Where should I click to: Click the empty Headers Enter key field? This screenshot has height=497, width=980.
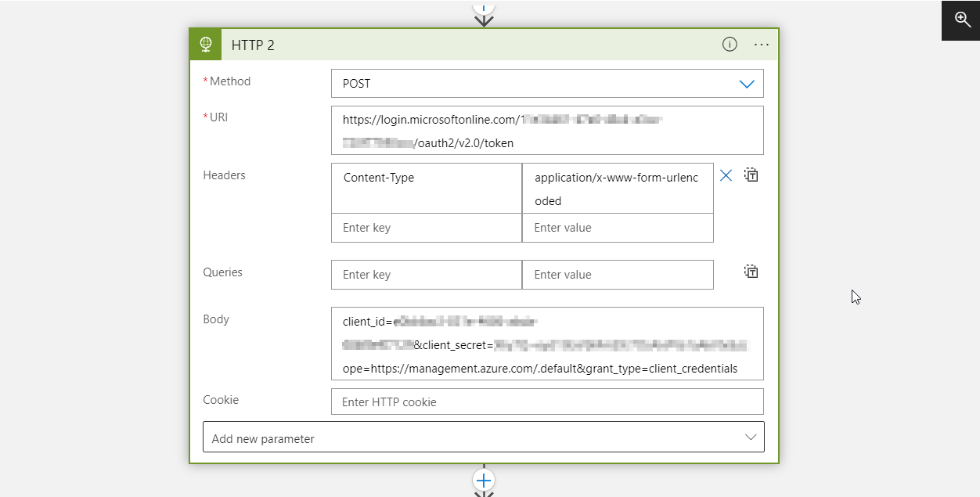(x=427, y=228)
